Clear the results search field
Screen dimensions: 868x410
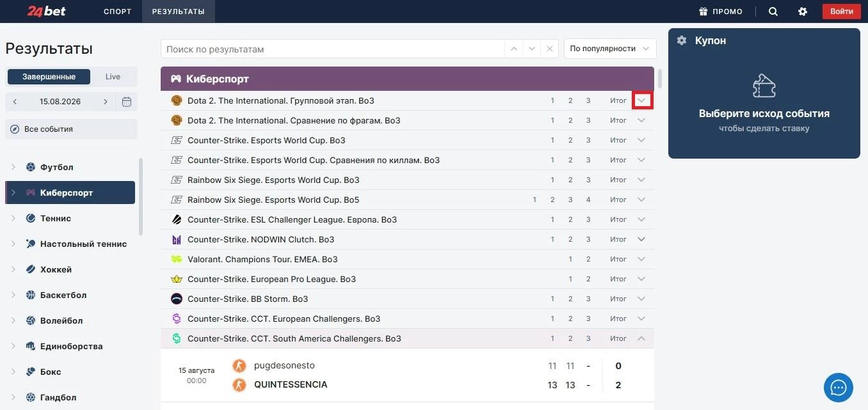(549, 49)
